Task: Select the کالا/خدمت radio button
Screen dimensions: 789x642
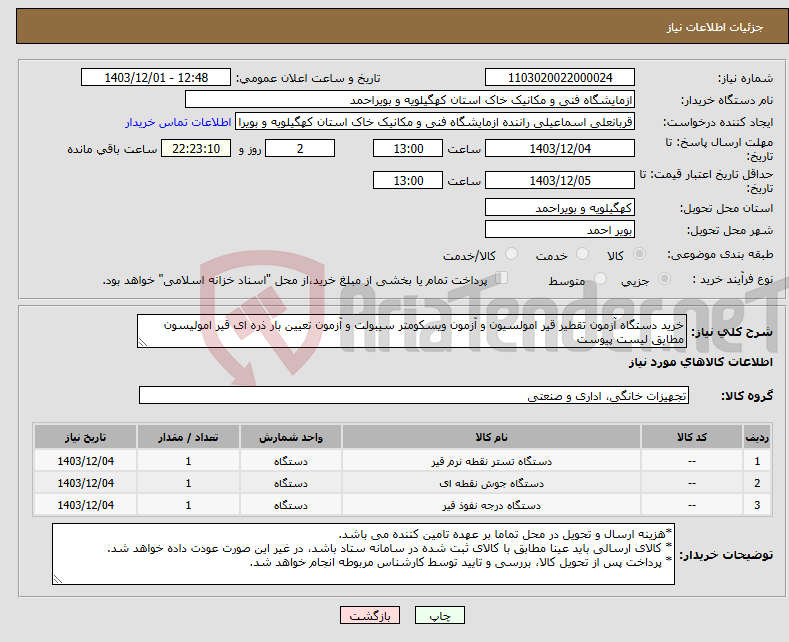Action: [511, 254]
